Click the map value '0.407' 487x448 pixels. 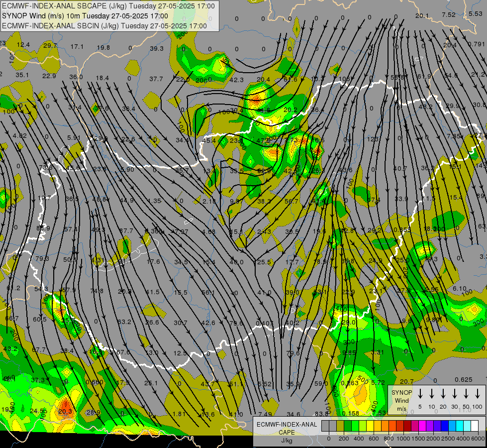[265, 324]
